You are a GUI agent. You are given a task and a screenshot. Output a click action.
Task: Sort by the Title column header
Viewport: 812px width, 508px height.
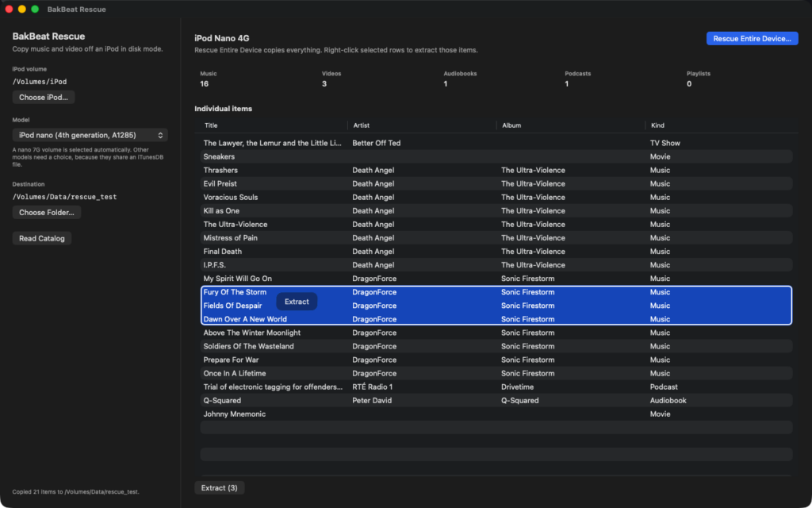pos(211,125)
